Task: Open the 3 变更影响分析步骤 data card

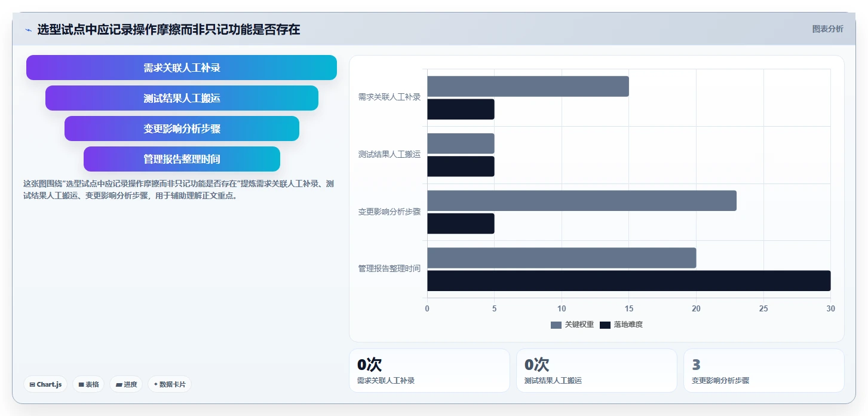Action: [764, 371]
